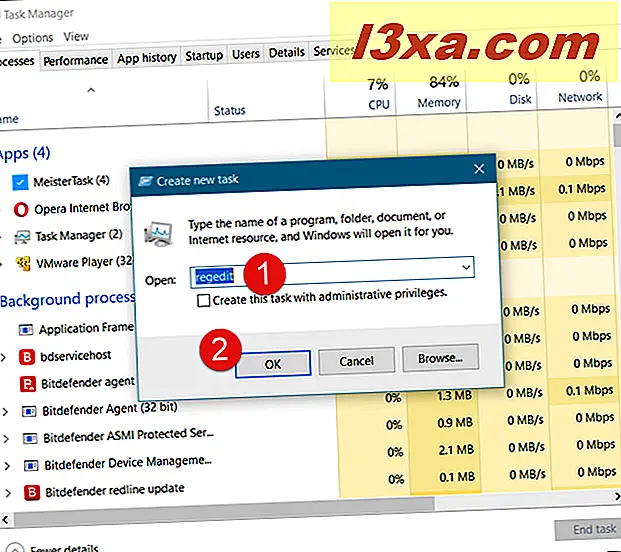Click the Open text field containing regedit
Screen dimensions: 621x552
[332, 272]
